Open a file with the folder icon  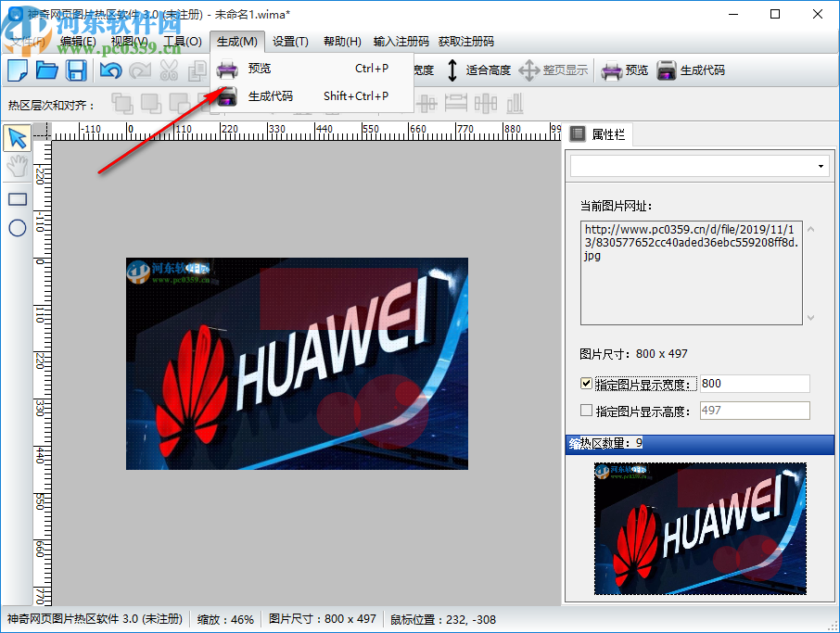pyautogui.click(x=46, y=70)
